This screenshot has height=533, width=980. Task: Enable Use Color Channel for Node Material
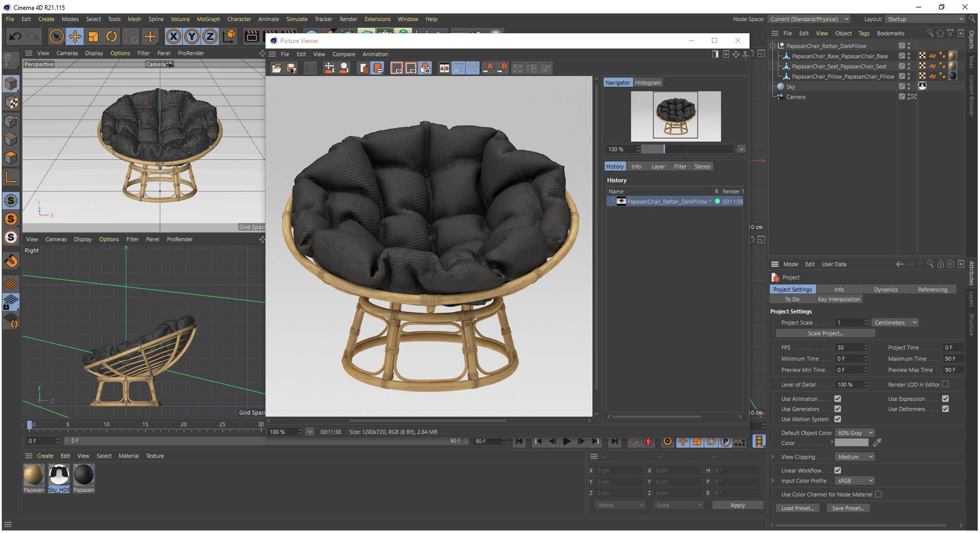point(878,494)
